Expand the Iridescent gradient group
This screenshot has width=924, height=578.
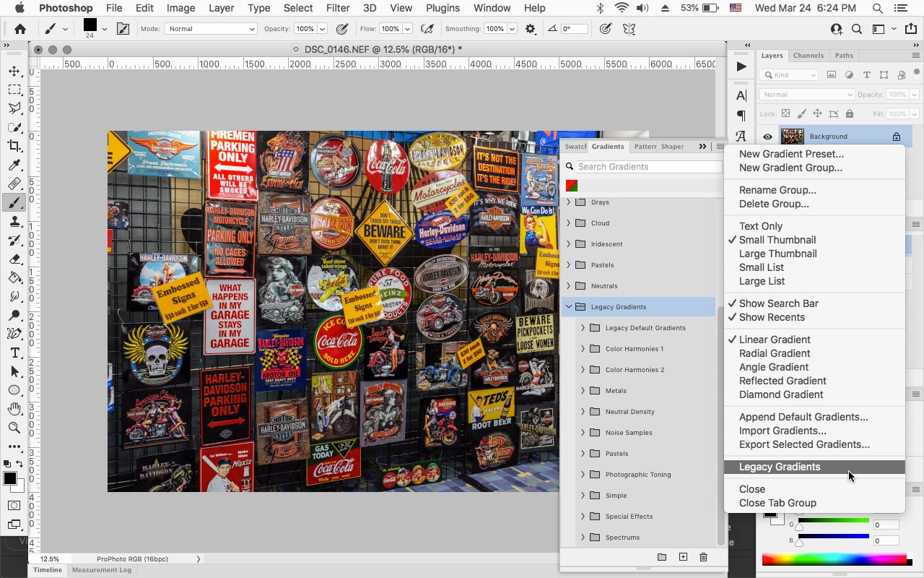(569, 244)
